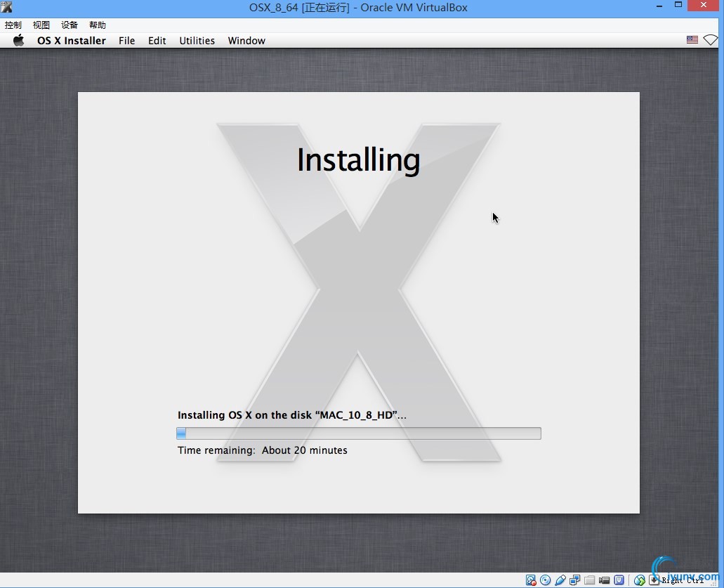Open the Edit menu

[x=157, y=41]
